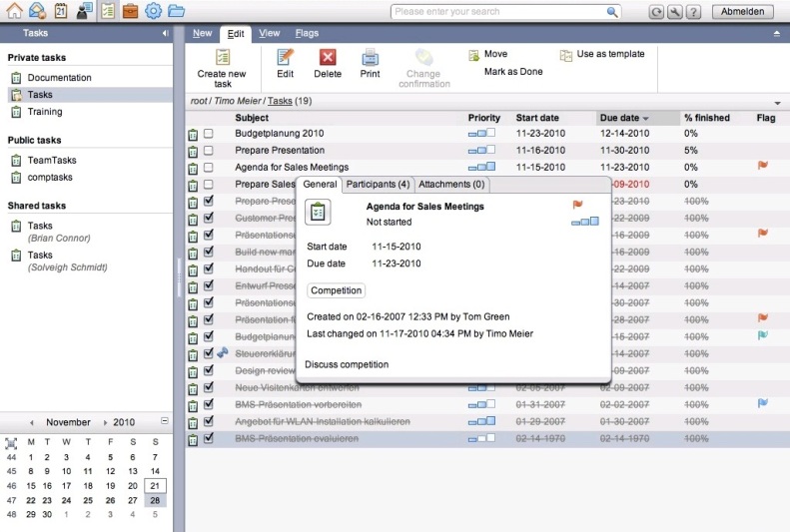The width and height of the screenshot is (790, 532).
Task: Click the Move icon in ribbon
Action: (x=473, y=55)
